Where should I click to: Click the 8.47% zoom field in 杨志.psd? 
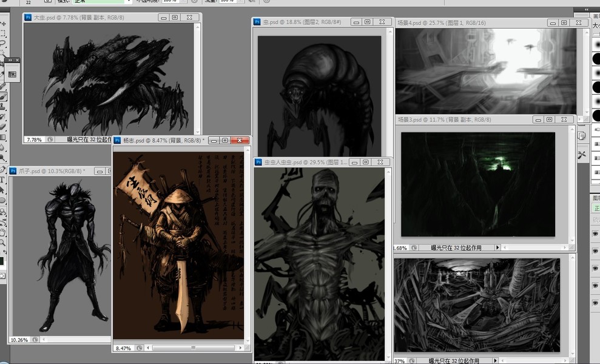click(123, 348)
